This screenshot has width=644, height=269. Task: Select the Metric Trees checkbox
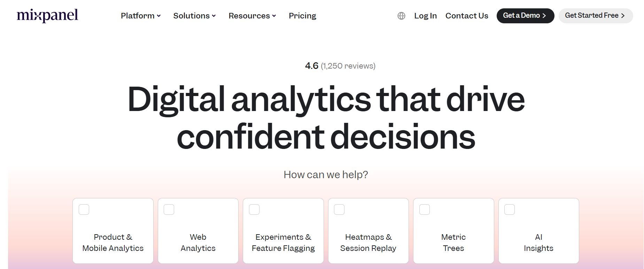pos(425,209)
